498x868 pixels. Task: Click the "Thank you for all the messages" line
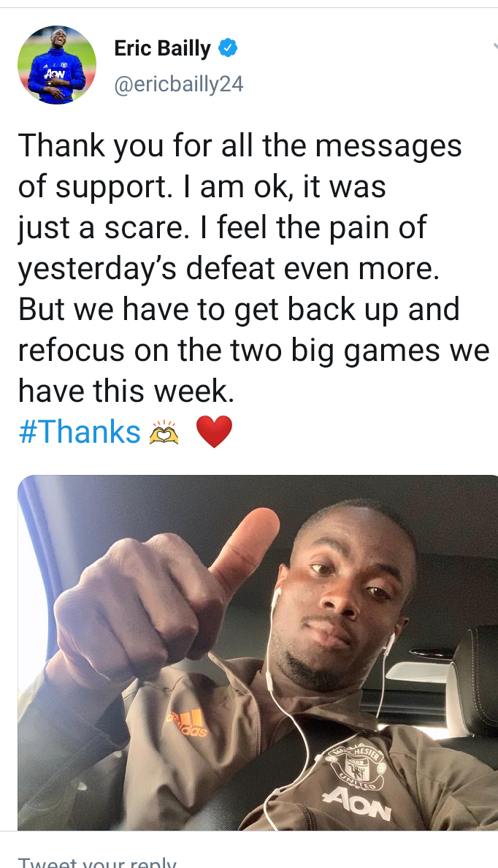[240, 146]
